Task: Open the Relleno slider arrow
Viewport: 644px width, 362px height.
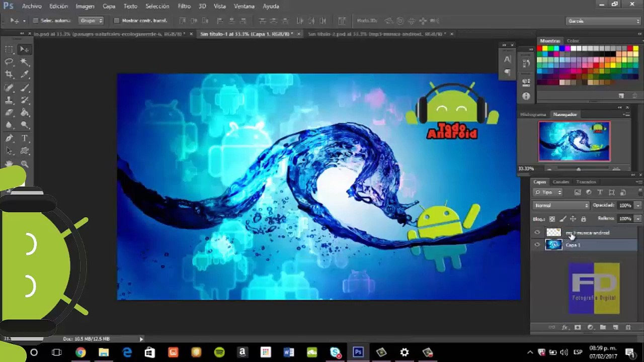Action: [638, 219]
